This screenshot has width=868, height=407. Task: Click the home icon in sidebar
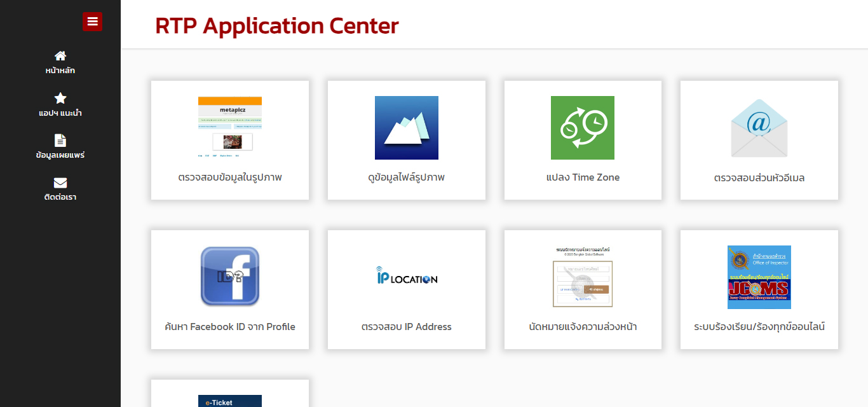[60, 56]
